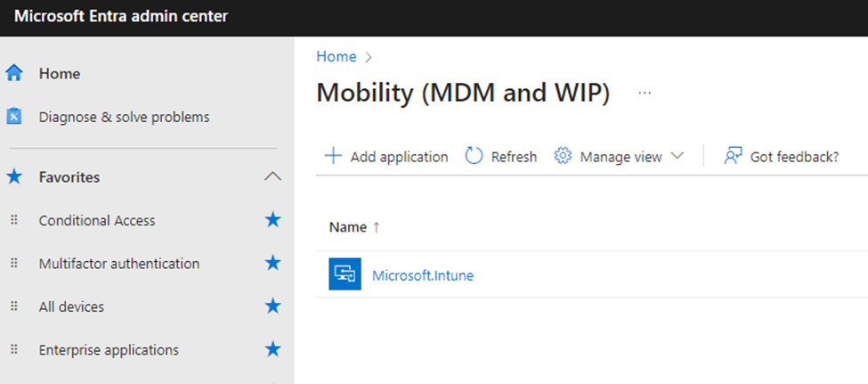The height and width of the screenshot is (384, 868).
Task: Click the circular Refresh icon
Action: point(474,156)
